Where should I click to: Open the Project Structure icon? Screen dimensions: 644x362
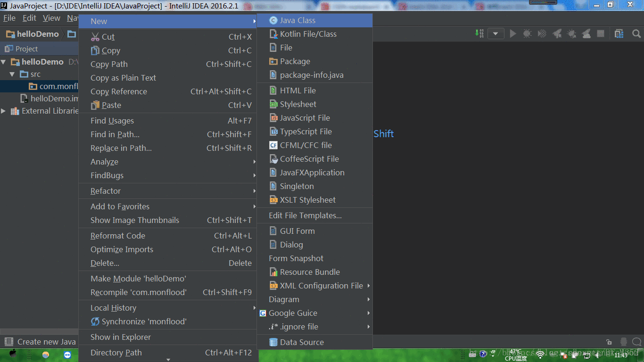point(619,33)
